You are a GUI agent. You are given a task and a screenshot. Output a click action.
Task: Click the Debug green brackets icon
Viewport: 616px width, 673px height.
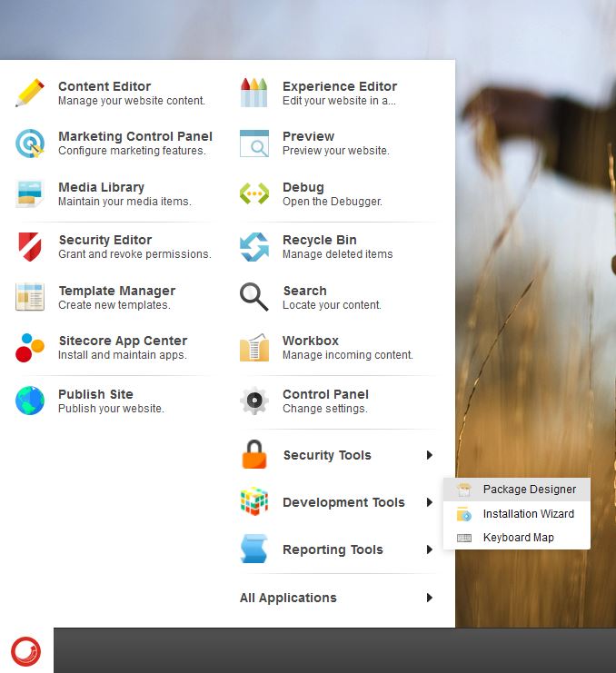254,194
